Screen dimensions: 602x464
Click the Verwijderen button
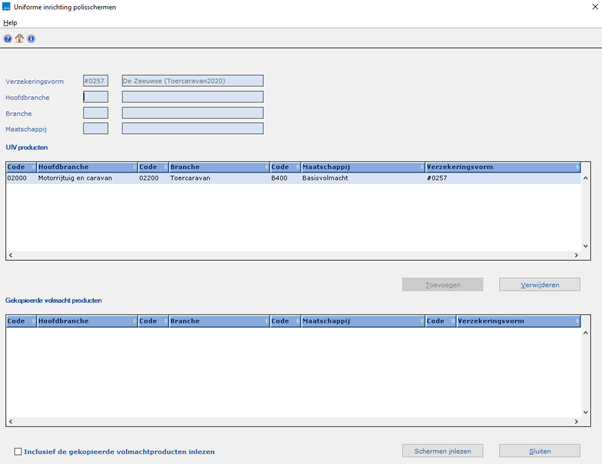[x=539, y=285]
